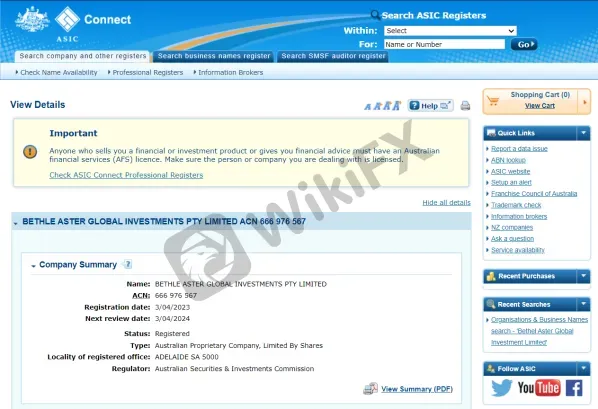This screenshot has width=598, height=409.
Task: Expand the Recent Purchases panel arrow
Action: (x=583, y=276)
